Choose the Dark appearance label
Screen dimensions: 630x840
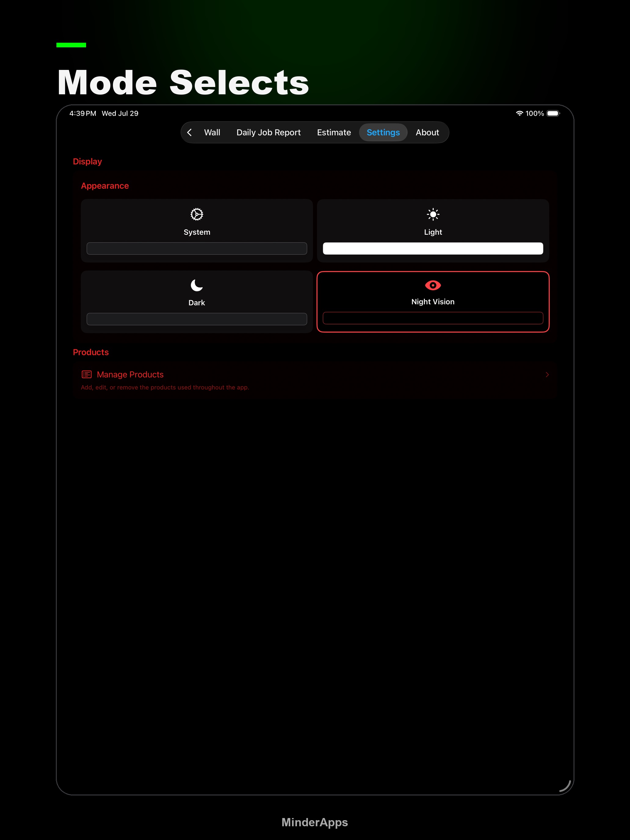click(197, 303)
